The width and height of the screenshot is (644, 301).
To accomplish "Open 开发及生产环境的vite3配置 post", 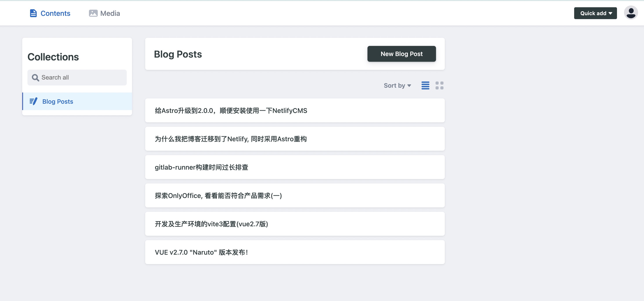I will coord(295,224).
